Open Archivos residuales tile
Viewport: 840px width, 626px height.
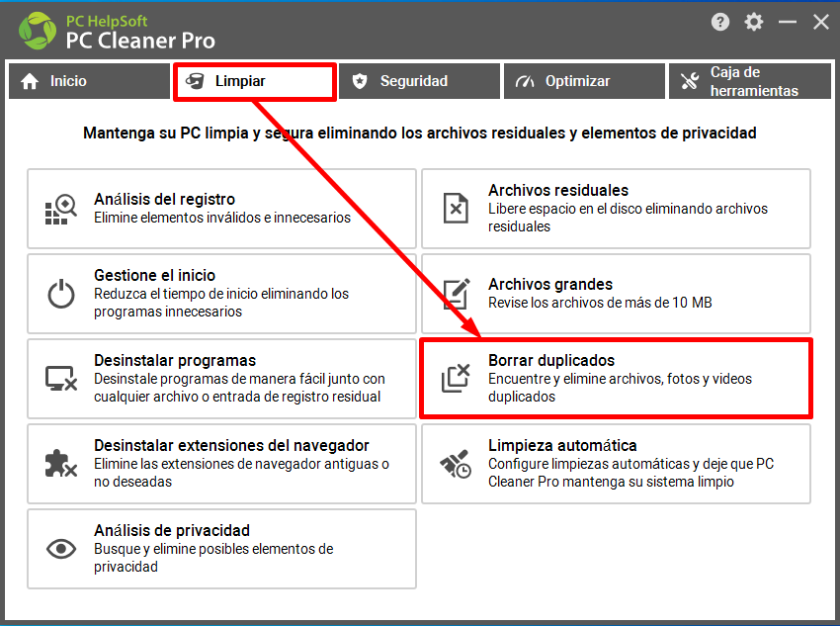pos(616,209)
